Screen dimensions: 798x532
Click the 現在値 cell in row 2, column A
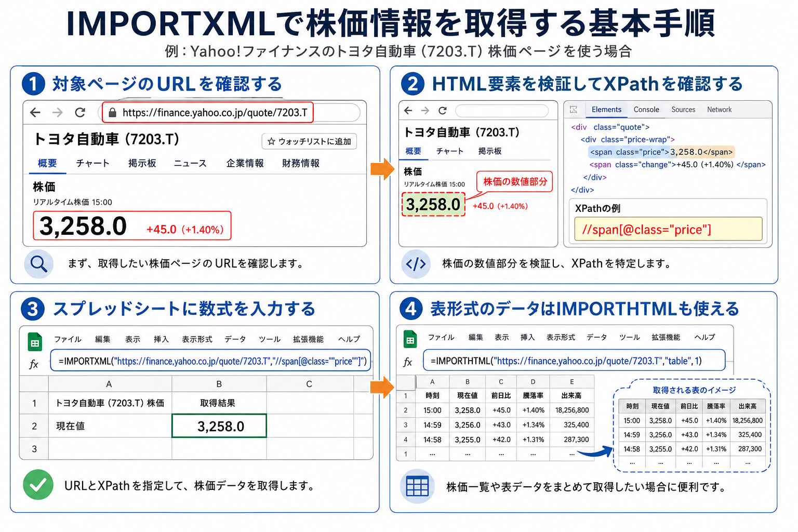(110, 426)
